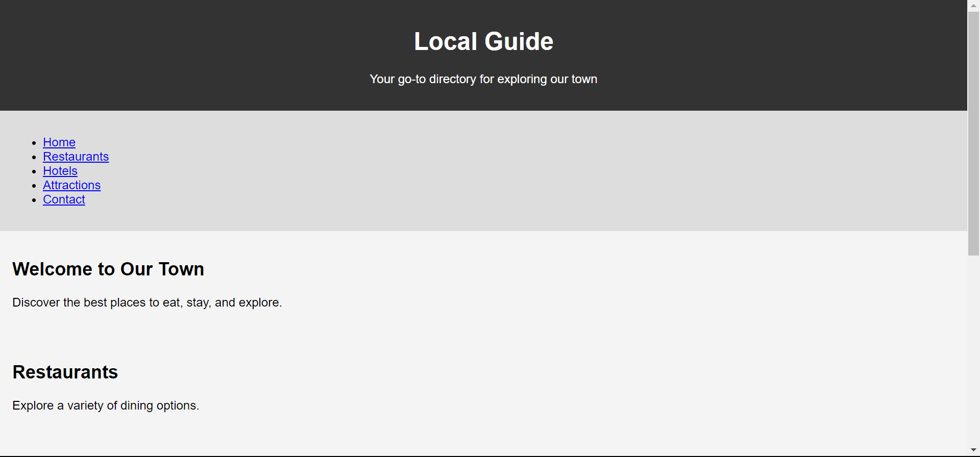The image size is (980, 457).
Task: Click the Welcome to Our Town heading
Action: pyautogui.click(x=108, y=269)
